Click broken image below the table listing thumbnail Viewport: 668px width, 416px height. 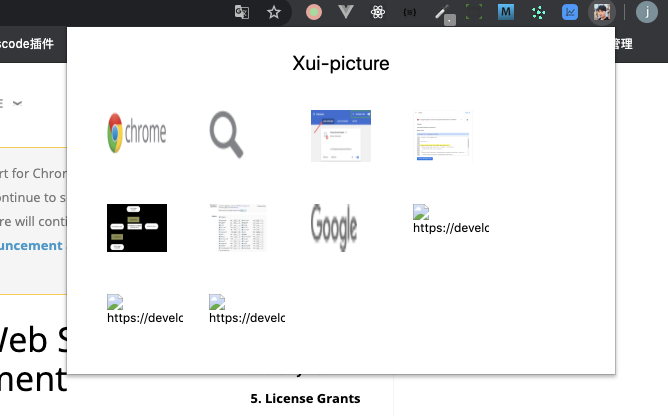pos(247,309)
